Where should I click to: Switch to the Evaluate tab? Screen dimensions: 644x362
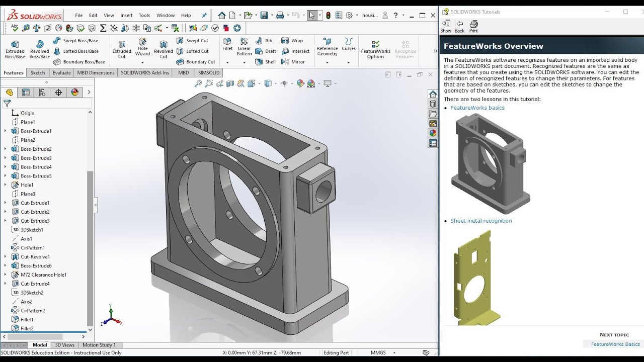(62, 73)
